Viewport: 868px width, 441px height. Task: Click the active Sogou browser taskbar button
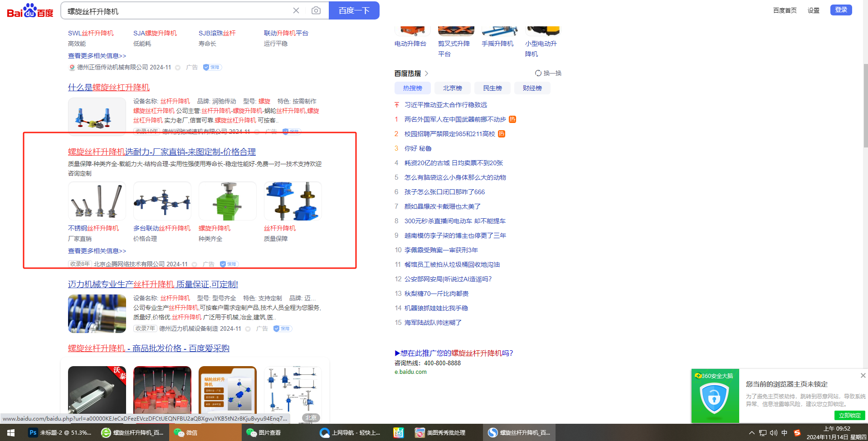coord(519,432)
